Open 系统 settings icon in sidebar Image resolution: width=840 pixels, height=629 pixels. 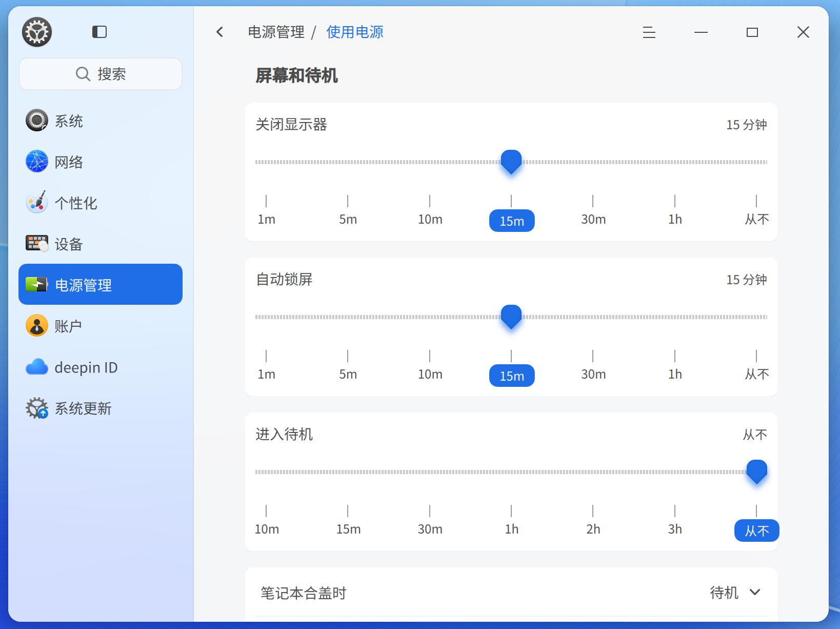[x=37, y=121]
